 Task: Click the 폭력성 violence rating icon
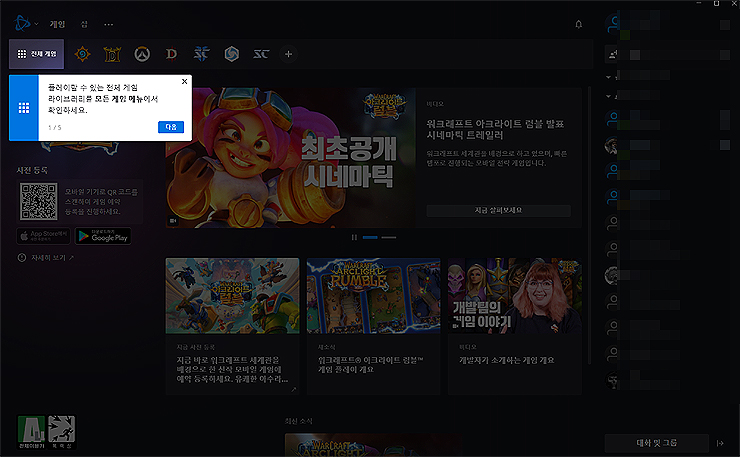click(x=61, y=432)
